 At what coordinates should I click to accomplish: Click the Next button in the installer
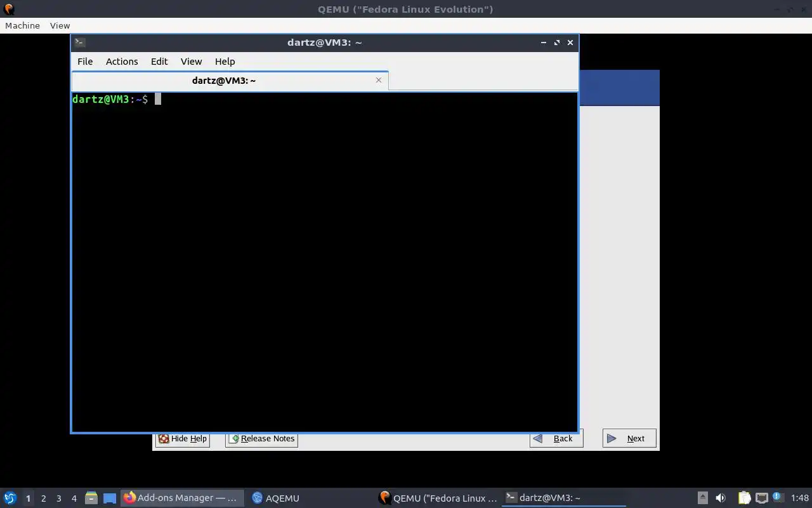pyautogui.click(x=629, y=438)
